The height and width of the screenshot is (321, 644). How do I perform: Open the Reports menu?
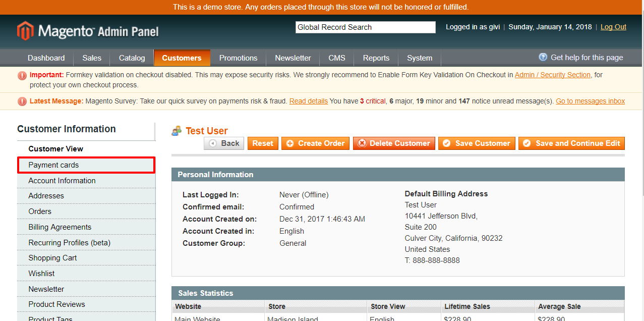pyautogui.click(x=376, y=58)
